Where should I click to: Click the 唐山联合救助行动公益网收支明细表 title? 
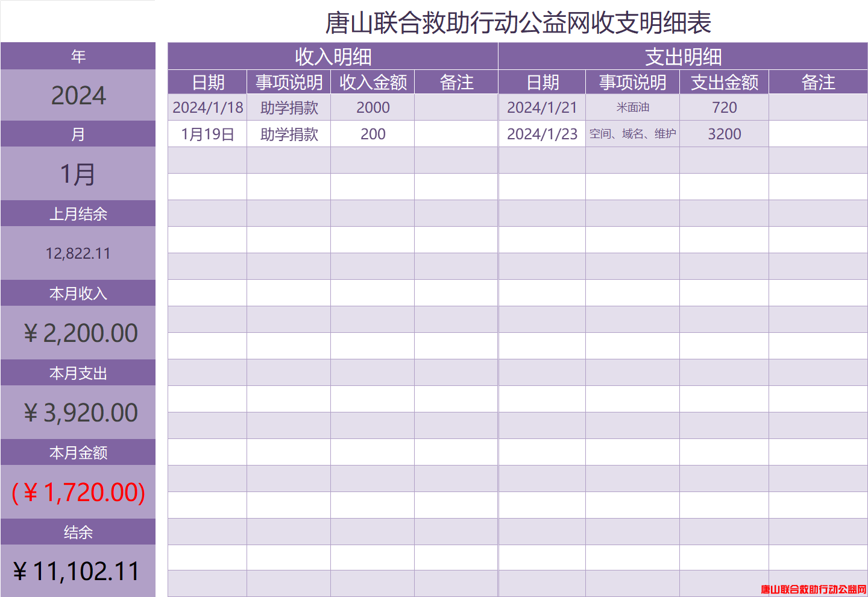518,23
